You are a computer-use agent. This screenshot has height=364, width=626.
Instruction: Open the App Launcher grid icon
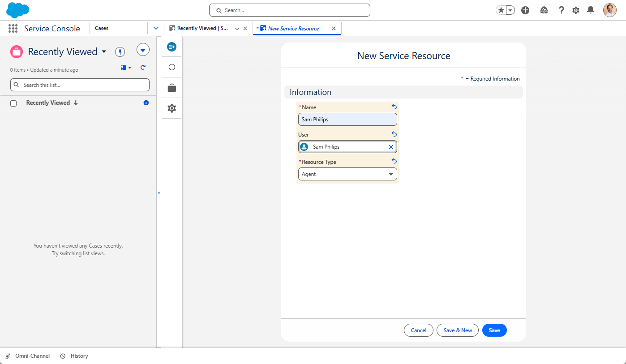pyautogui.click(x=13, y=28)
